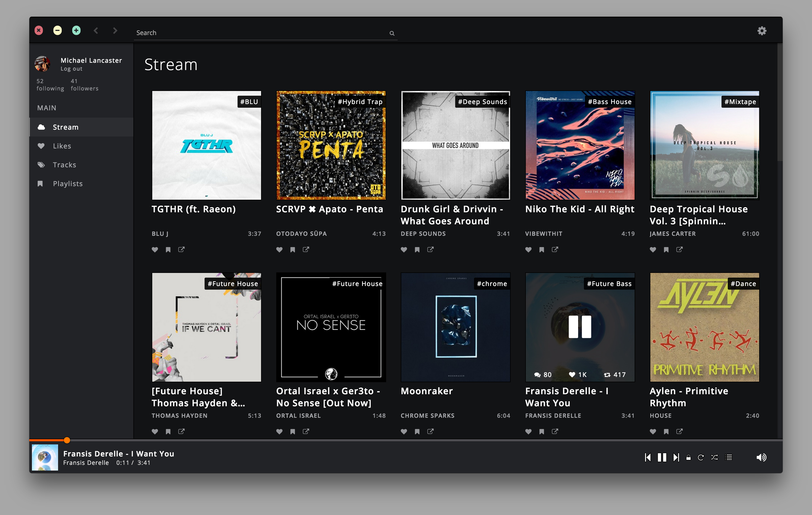Mute the volume speaker icon
Viewport: 812px width, 515px height.
click(x=761, y=457)
